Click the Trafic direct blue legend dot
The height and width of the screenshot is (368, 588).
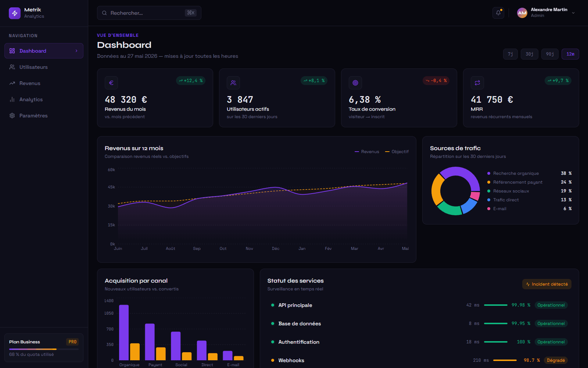[x=489, y=200]
